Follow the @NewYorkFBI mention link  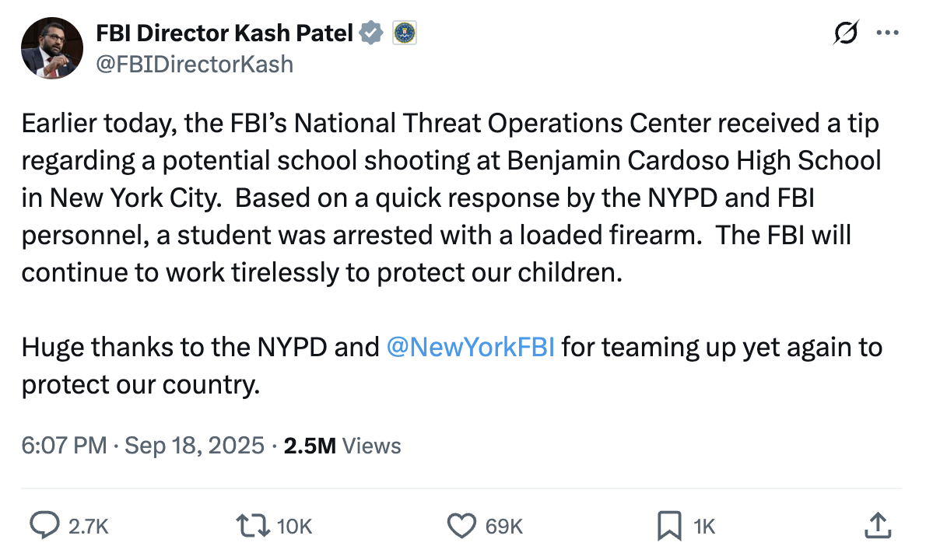(470, 347)
